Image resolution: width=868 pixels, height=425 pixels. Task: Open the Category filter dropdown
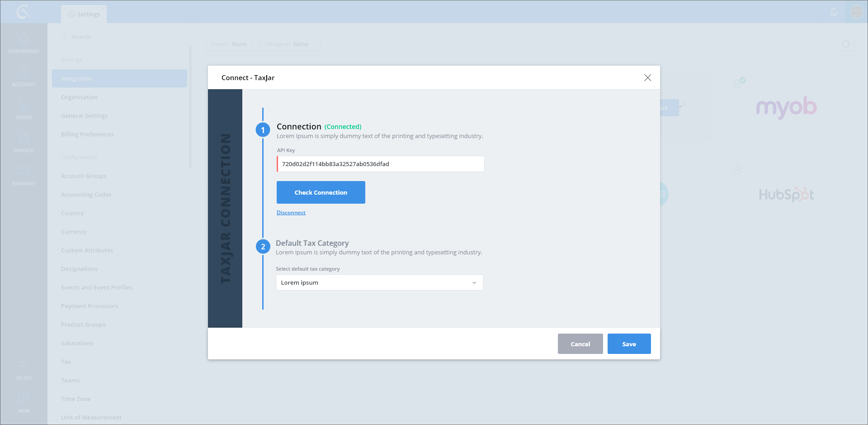[x=290, y=44]
